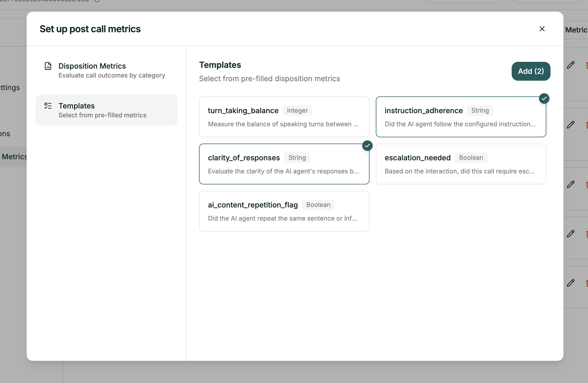This screenshot has height=383, width=588.
Task: Click the Add (2) button
Action: pos(531,71)
